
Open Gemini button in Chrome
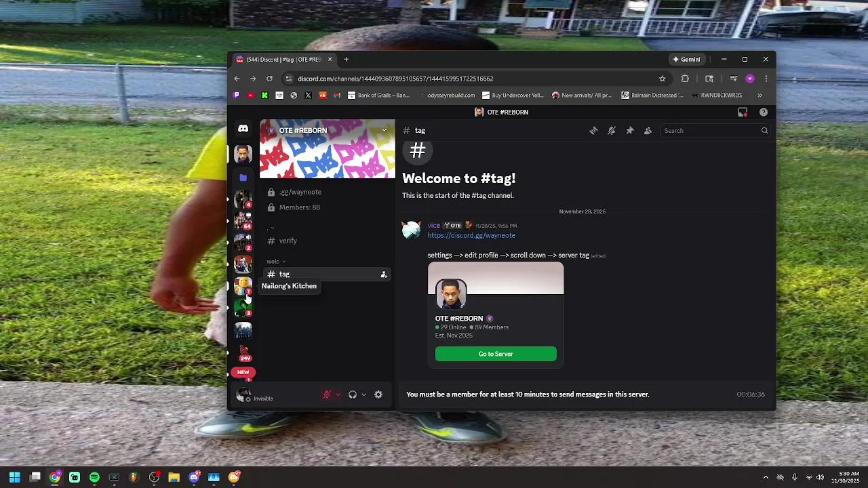click(686, 60)
